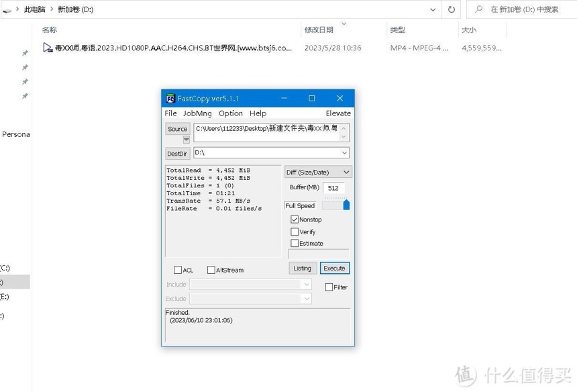Viewport: 577px width, 392px height.
Task: Click the video file icon in Explorer list
Action: pos(48,48)
